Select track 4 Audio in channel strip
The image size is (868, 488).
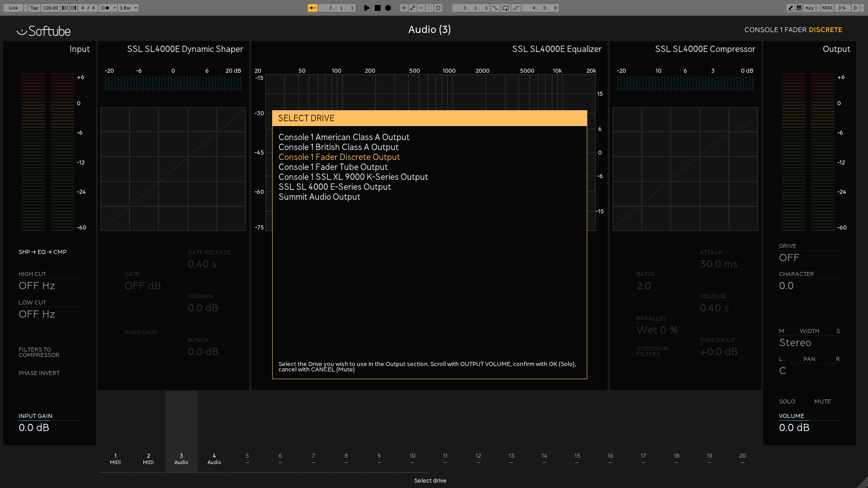coord(214,459)
